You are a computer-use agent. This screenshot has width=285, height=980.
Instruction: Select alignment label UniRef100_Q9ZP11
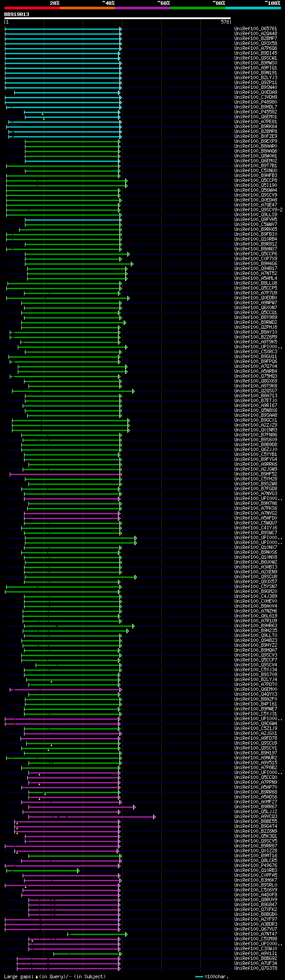coord(256,82)
